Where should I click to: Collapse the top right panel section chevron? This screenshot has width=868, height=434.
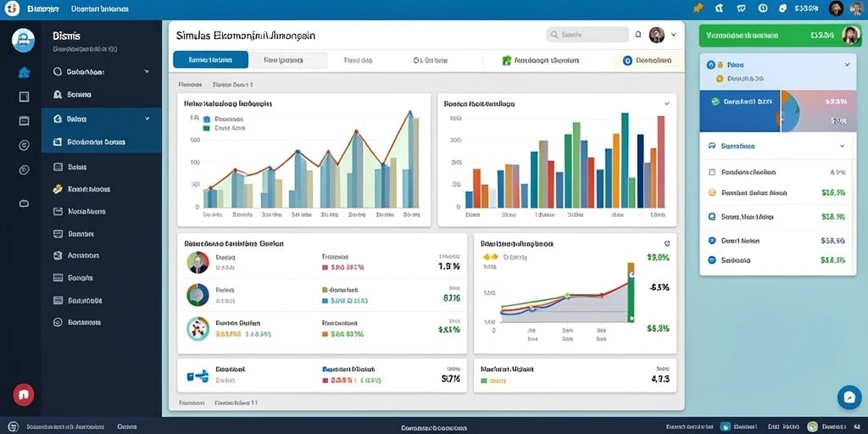tap(847, 64)
